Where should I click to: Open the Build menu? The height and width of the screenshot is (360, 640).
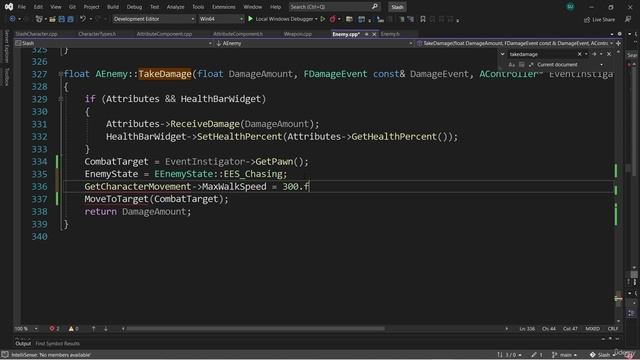113,7
